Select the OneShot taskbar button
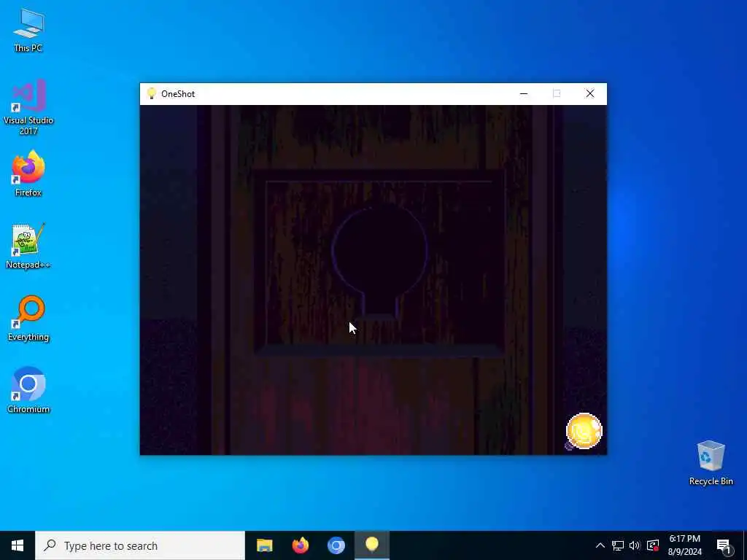The height and width of the screenshot is (560, 747). coord(372,545)
